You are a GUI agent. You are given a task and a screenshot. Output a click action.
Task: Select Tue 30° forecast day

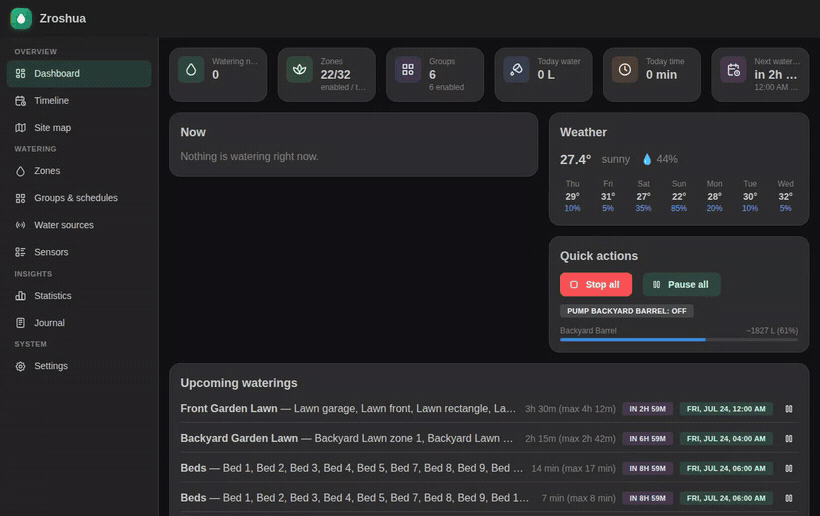coord(750,196)
